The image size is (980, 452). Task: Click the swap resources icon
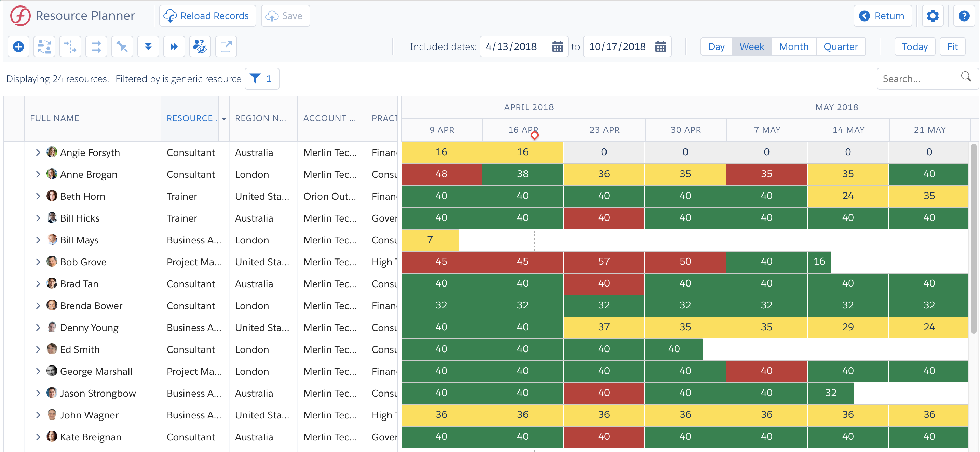(44, 47)
